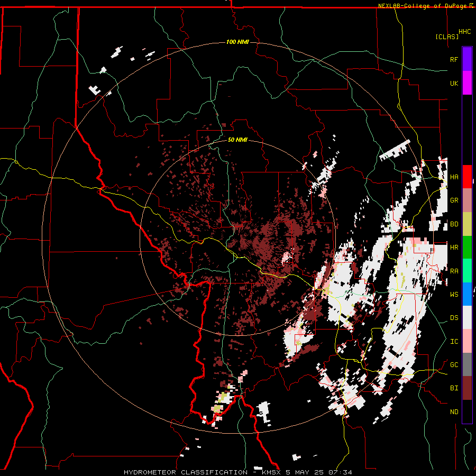Click the IC pink legend swatch
This screenshot has height=476, width=476.
click(467, 341)
